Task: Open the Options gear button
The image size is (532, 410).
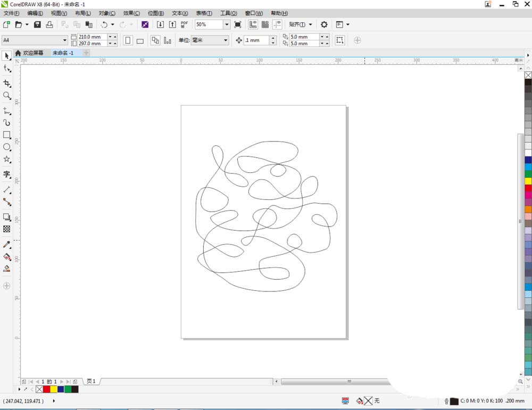Action: (324, 24)
